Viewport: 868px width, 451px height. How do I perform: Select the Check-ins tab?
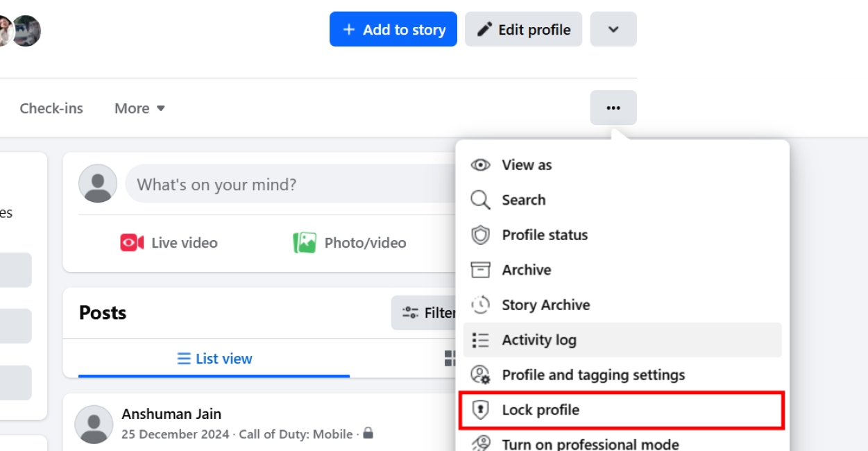coord(51,108)
